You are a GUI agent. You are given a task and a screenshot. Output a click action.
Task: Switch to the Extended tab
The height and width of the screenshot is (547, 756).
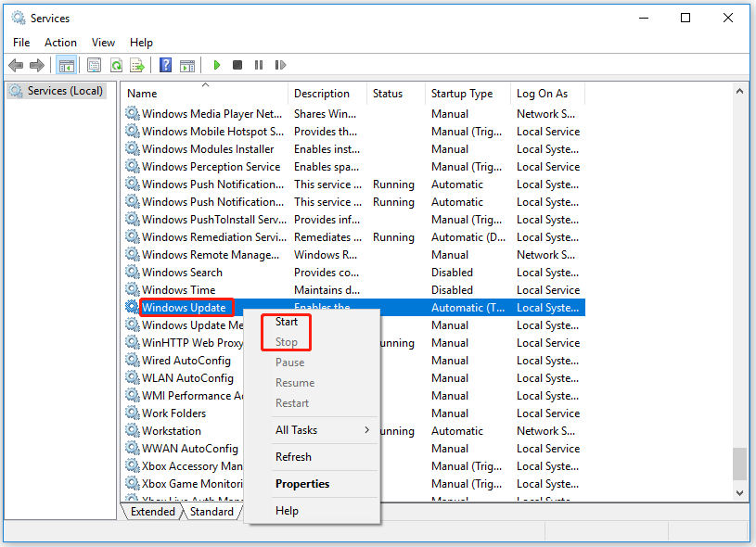153,512
